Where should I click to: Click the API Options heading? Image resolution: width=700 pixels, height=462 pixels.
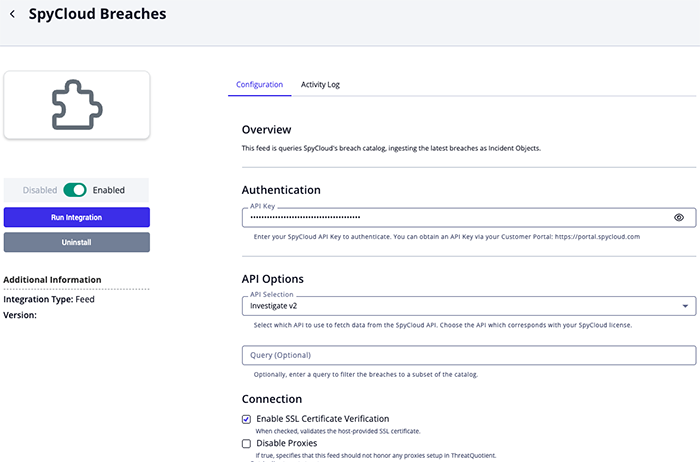273,279
